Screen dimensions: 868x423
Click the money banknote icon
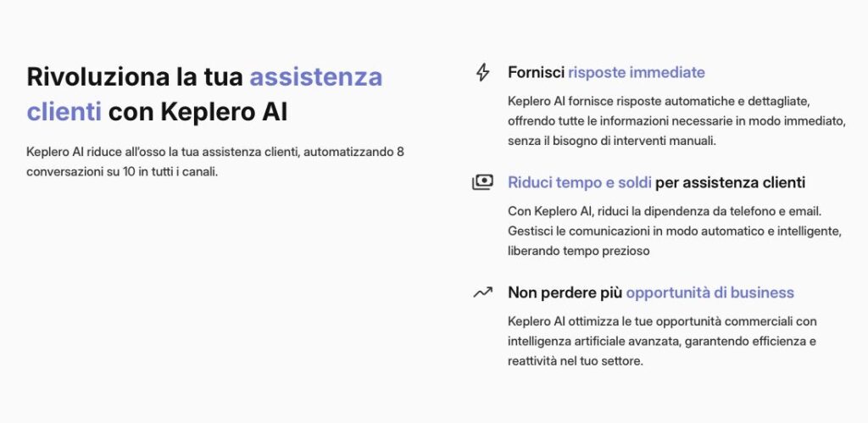click(482, 182)
